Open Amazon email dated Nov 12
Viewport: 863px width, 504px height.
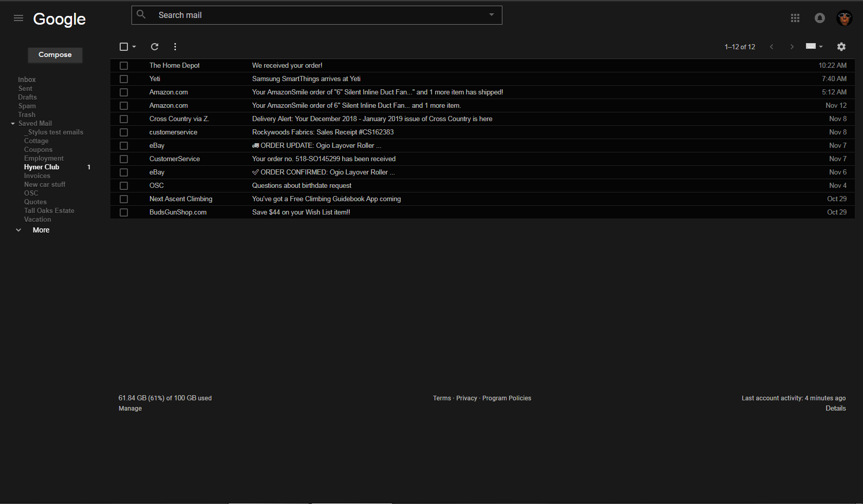(x=482, y=106)
